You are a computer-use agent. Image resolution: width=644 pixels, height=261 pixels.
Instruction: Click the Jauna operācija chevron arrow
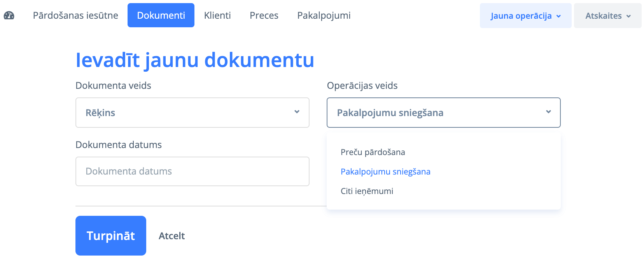point(559,16)
